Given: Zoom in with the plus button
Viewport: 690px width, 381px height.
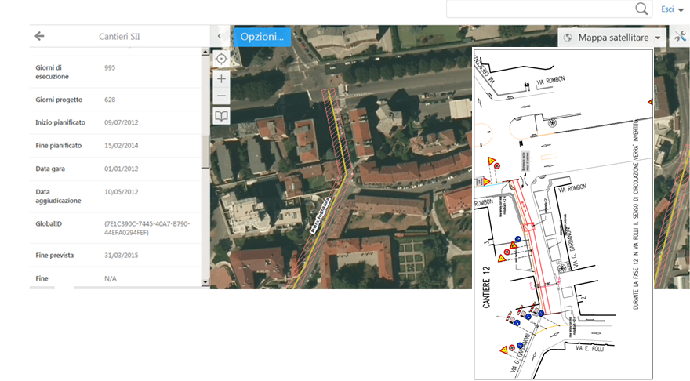Looking at the screenshot, I should pyautogui.click(x=221, y=79).
